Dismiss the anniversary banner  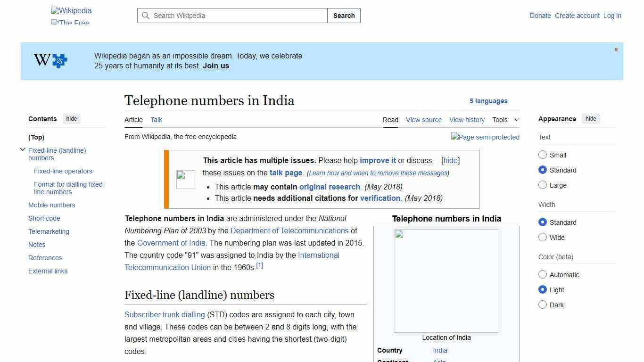(616, 49)
